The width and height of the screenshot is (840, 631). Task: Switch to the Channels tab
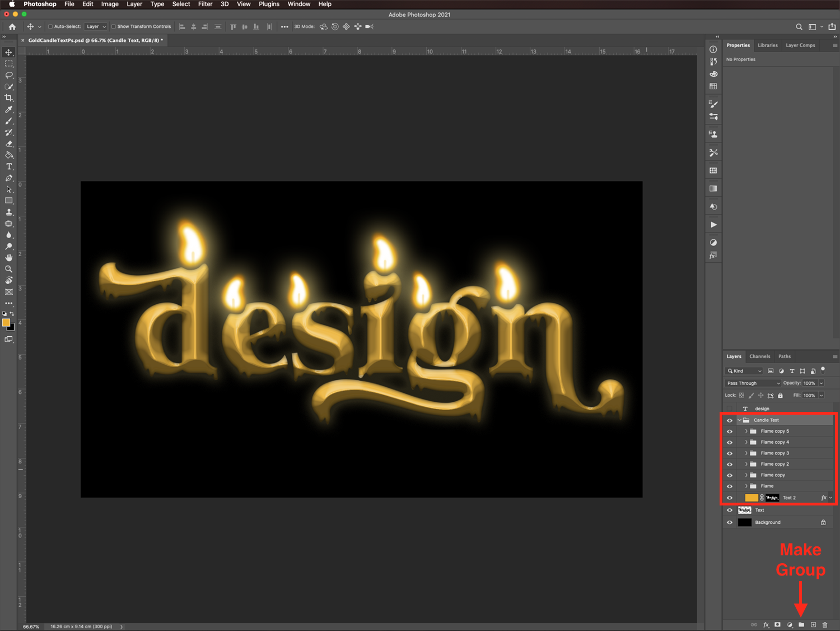coord(760,356)
